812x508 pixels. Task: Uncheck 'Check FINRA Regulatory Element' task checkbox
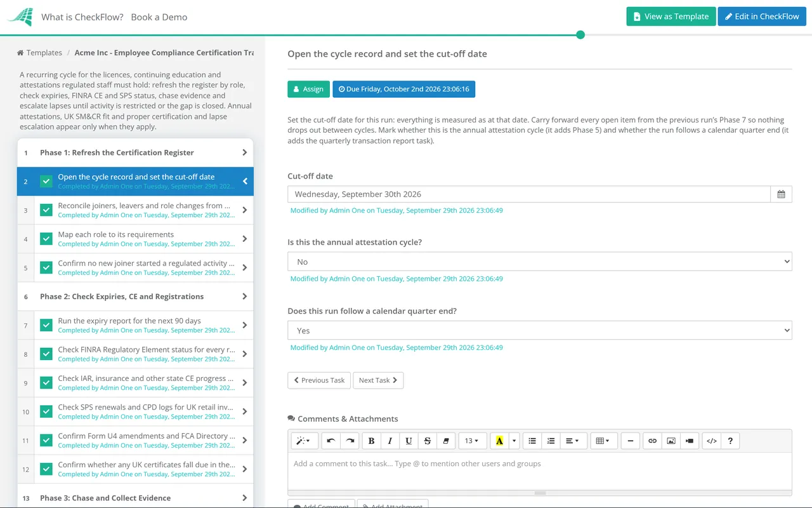point(46,354)
